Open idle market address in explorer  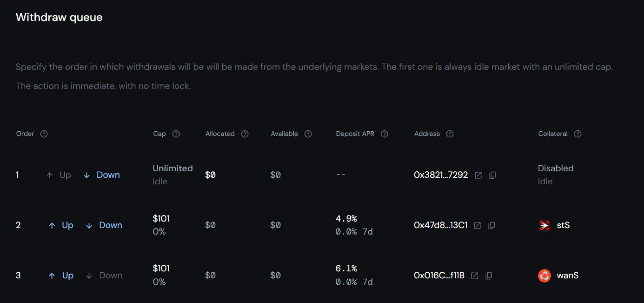pyautogui.click(x=478, y=175)
